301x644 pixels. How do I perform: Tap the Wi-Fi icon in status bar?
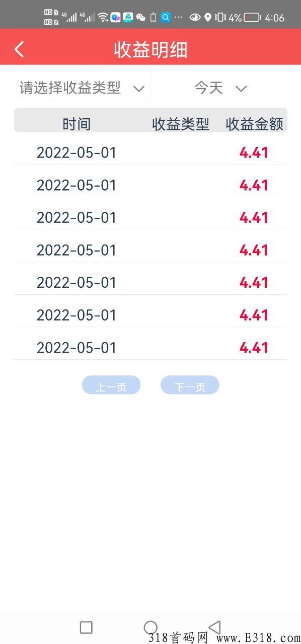click(103, 18)
